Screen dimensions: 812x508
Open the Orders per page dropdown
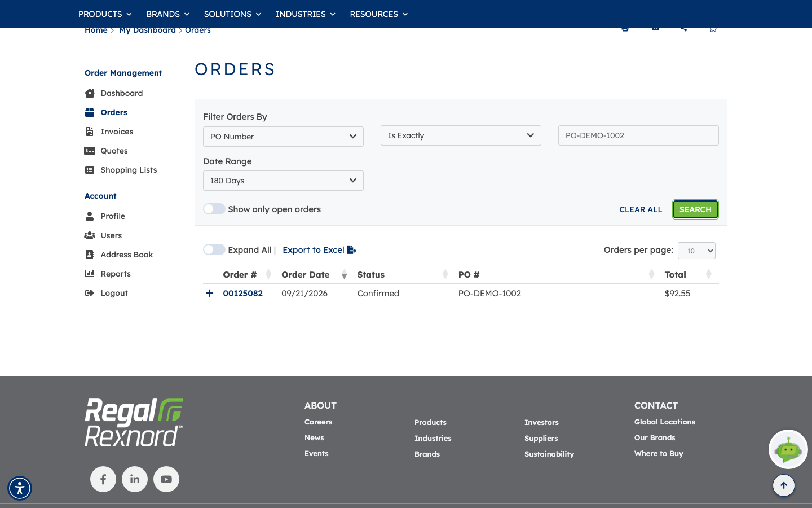point(696,251)
